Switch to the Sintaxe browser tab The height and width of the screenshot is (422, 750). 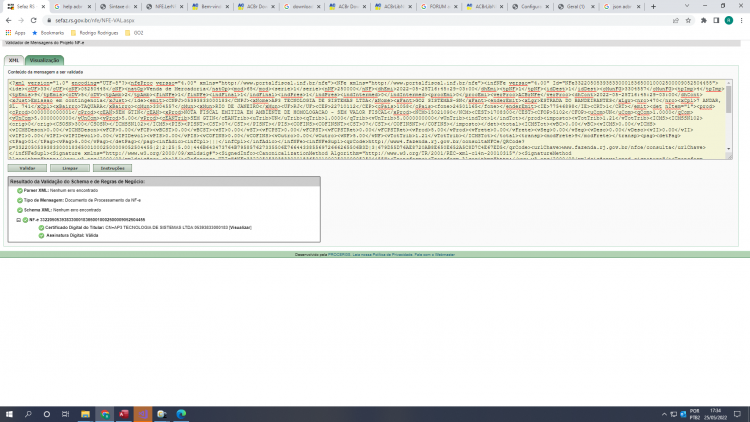click(118, 7)
